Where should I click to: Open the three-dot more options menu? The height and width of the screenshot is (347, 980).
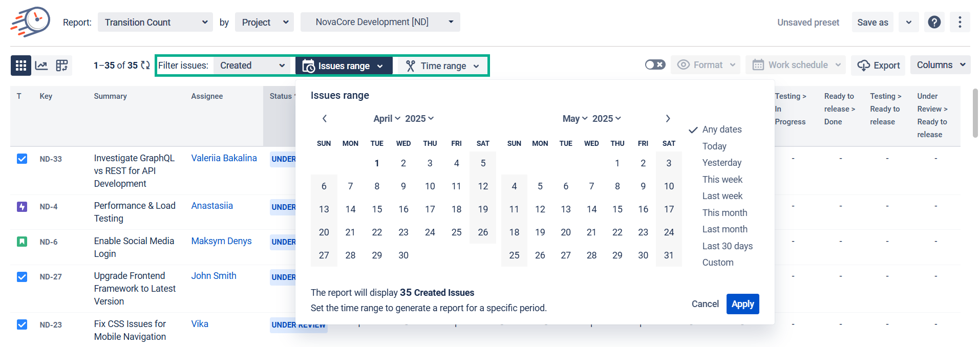pos(960,23)
